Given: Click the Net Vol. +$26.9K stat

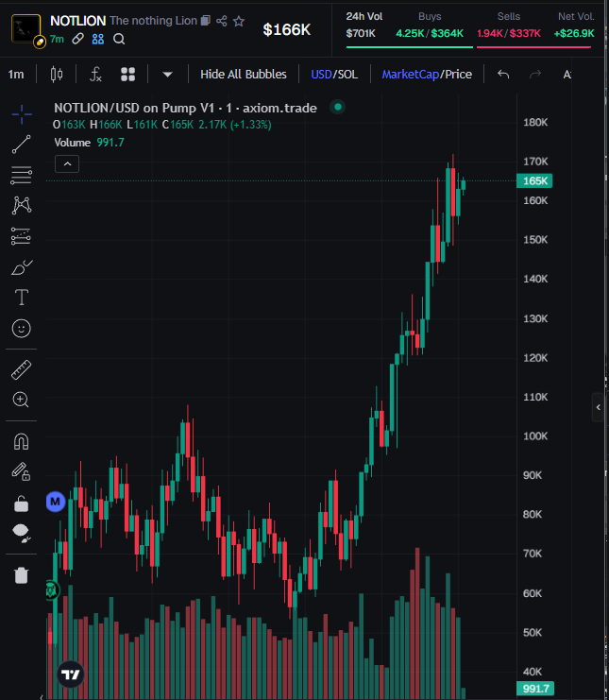Looking at the screenshot, I should (575, 26).
